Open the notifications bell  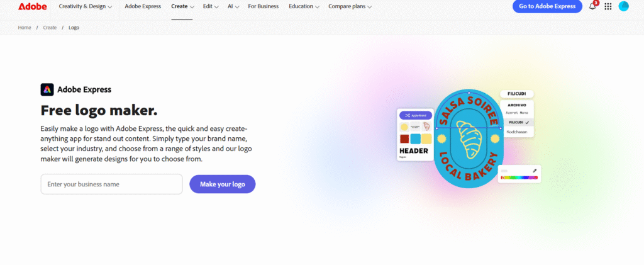(x=592, y=6)
